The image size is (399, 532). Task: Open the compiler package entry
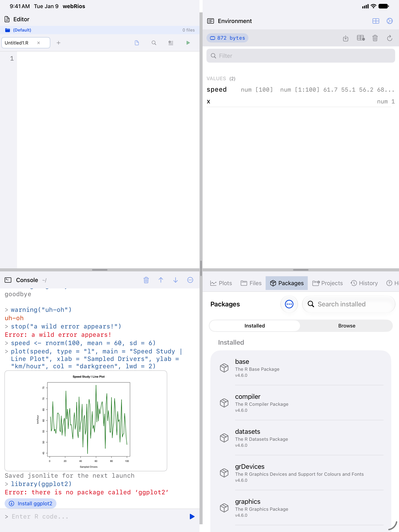coord(301,403)
